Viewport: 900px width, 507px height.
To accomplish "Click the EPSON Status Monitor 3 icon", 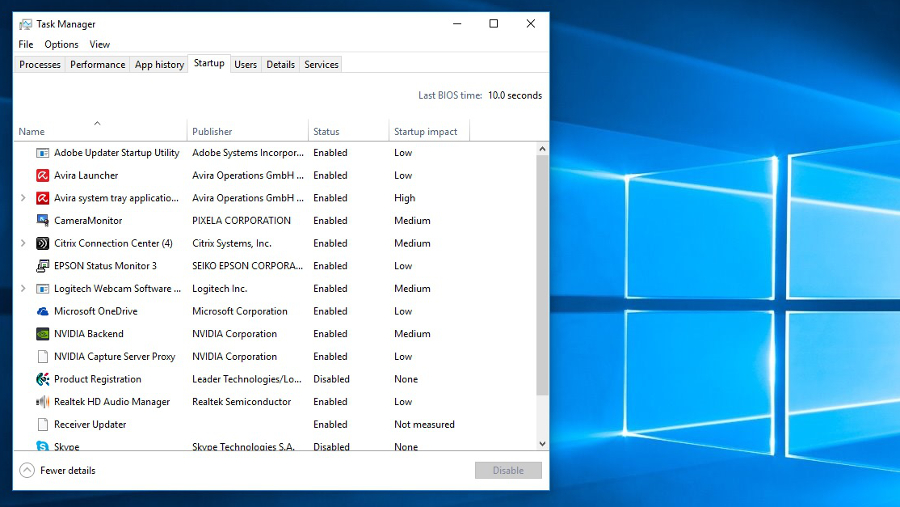I will click(x=42, y=266).
